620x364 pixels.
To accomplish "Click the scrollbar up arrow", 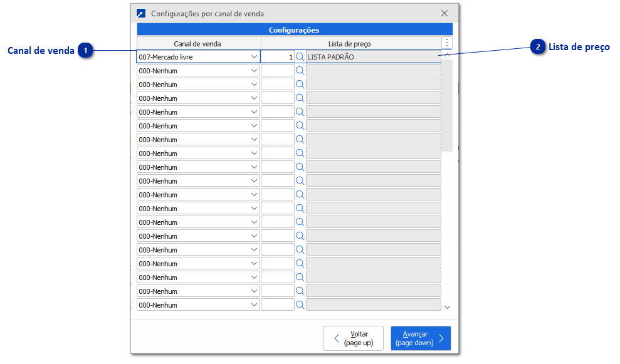I will click(x=447, y=56).
